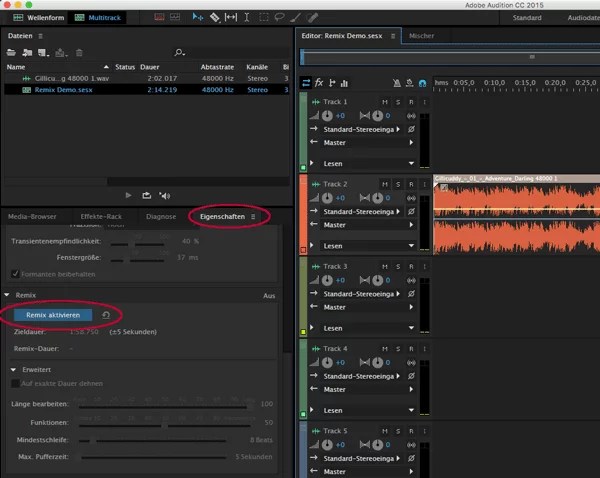Click the Zieldauer value field
Image resolution: width=600 pixels, height=478 pixels.
click(84, 331)
